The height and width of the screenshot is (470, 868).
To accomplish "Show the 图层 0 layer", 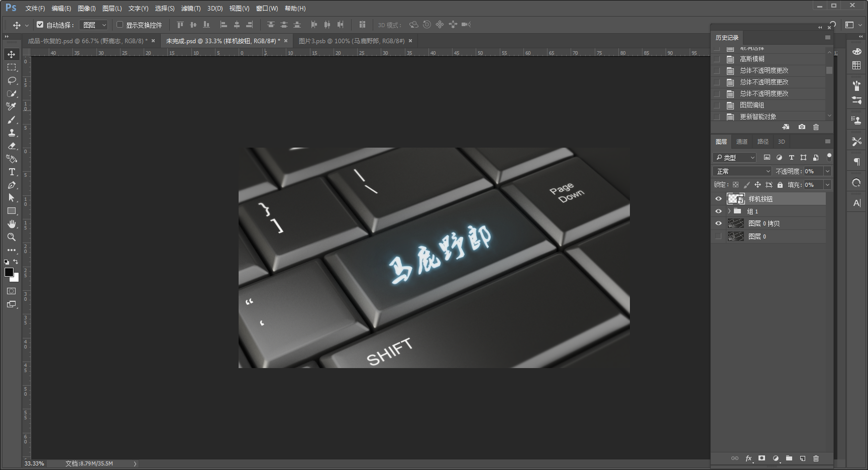I will coord(718,236).
